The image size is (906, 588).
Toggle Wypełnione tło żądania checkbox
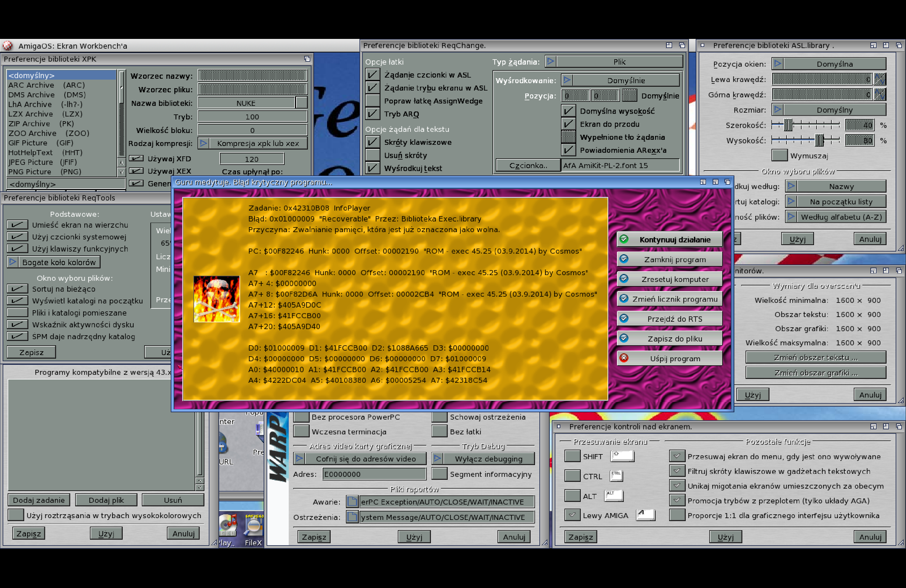[568, 137]
